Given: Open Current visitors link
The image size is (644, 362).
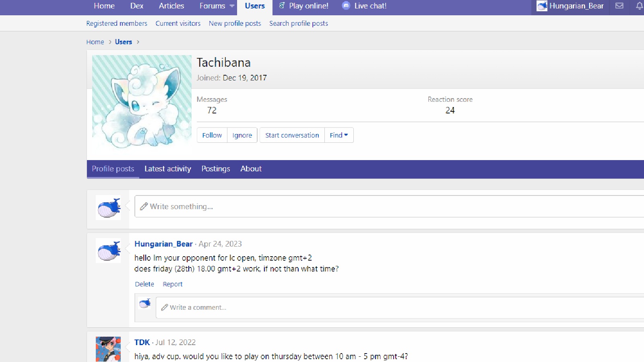Looking at the screenshot, I should tap(178, 23).
